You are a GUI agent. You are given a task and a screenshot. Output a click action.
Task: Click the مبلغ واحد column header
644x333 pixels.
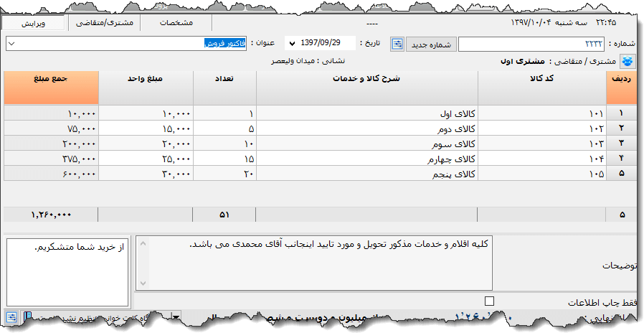(146, 87)
